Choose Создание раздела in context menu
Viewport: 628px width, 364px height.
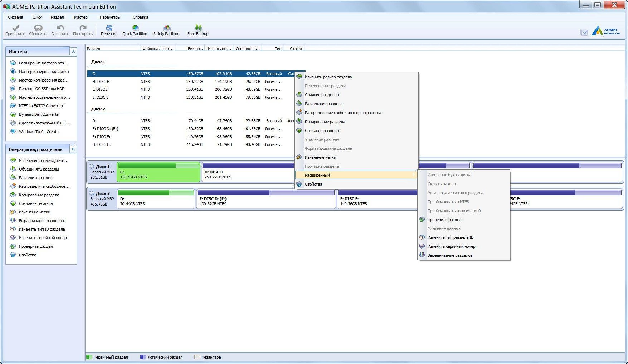click(x=356, y=131)
